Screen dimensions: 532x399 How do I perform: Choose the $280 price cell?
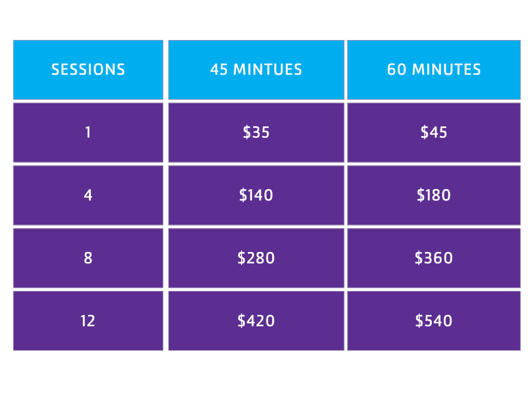coord(256,258)
